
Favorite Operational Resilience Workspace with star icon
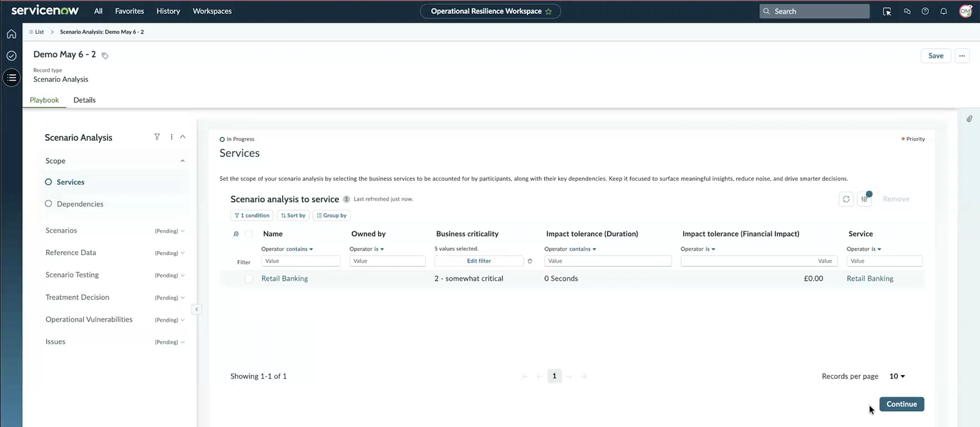click(x=548, y=12)
